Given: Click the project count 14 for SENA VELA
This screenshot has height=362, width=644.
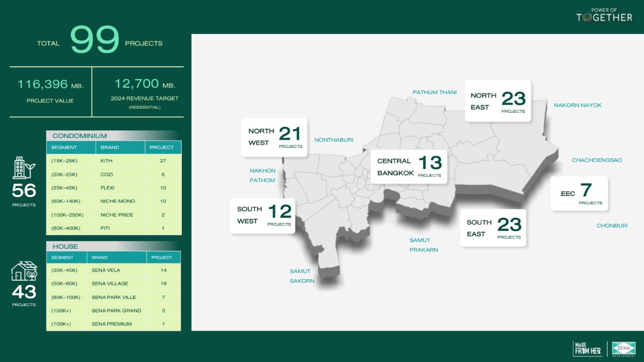Looking at the screenshot, I should [164, 270].
